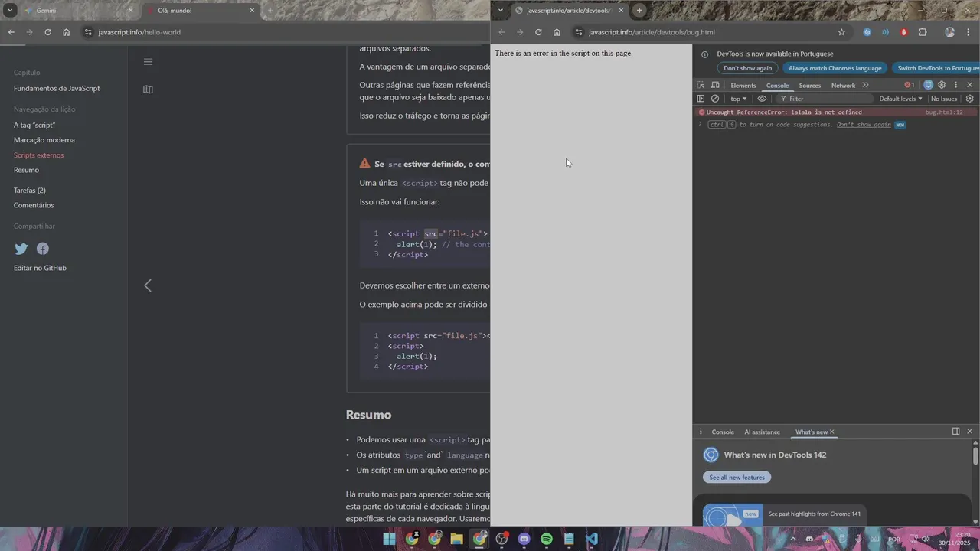Share on Facebook
The image size is (980, 551).
pos(43,249)
